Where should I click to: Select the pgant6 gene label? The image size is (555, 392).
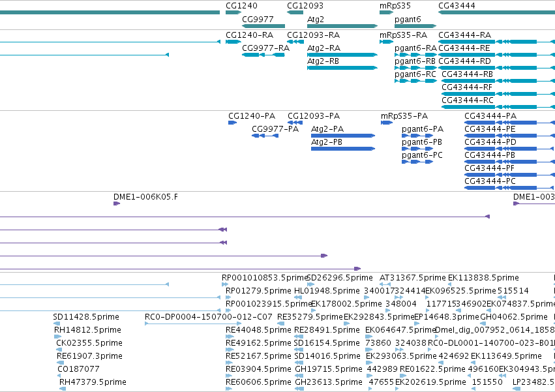point(408,20)
